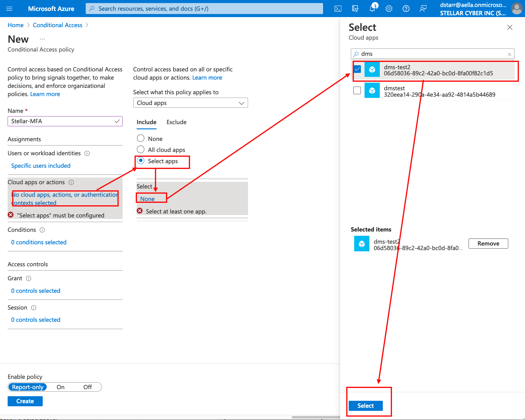Open the Help question mark icon
Screen dimensions: 525x420
click(x=406, y=9)
